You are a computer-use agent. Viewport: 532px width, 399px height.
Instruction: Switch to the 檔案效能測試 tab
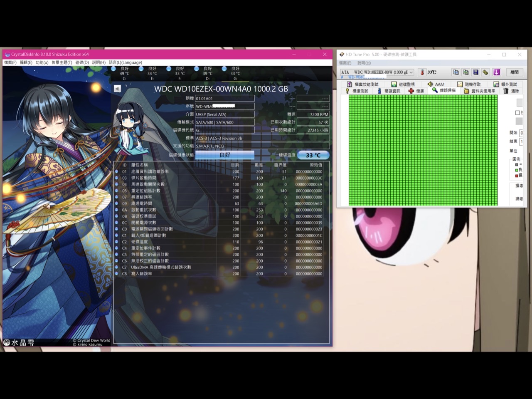(363, 84)
